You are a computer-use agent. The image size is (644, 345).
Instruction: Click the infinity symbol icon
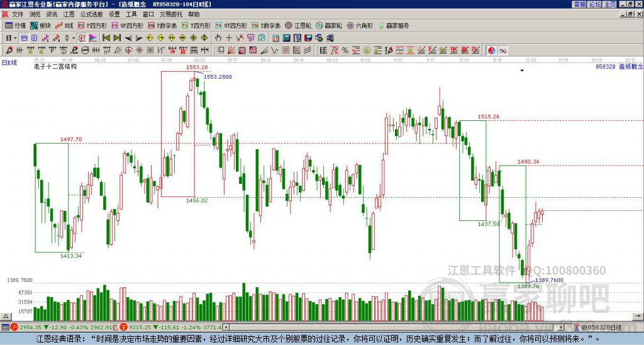tap(502, 50)
